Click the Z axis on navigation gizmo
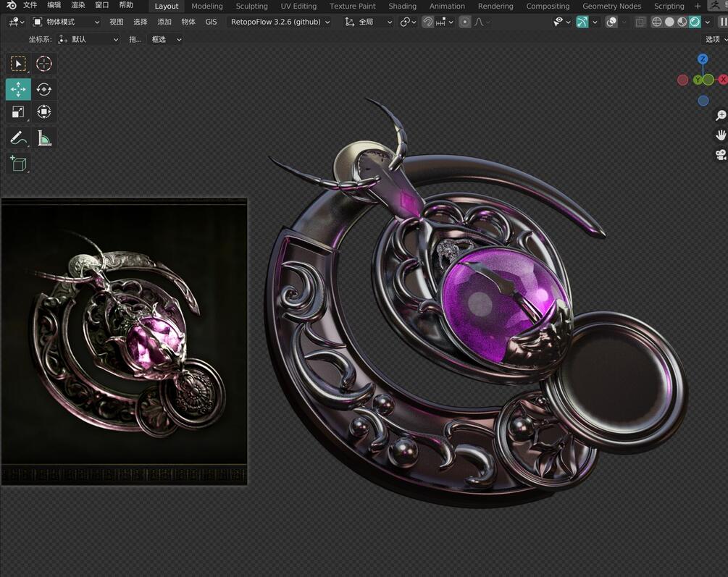 pyautogui.click(x=703, y=59)
